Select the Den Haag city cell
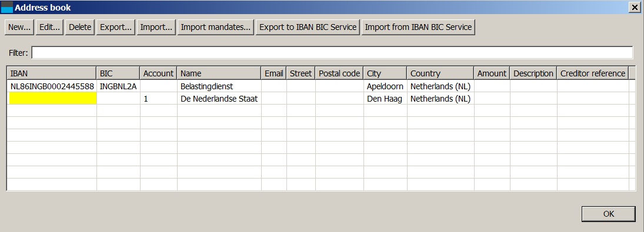The width and height of the screenshot is (644, 232). click(385, 98)
